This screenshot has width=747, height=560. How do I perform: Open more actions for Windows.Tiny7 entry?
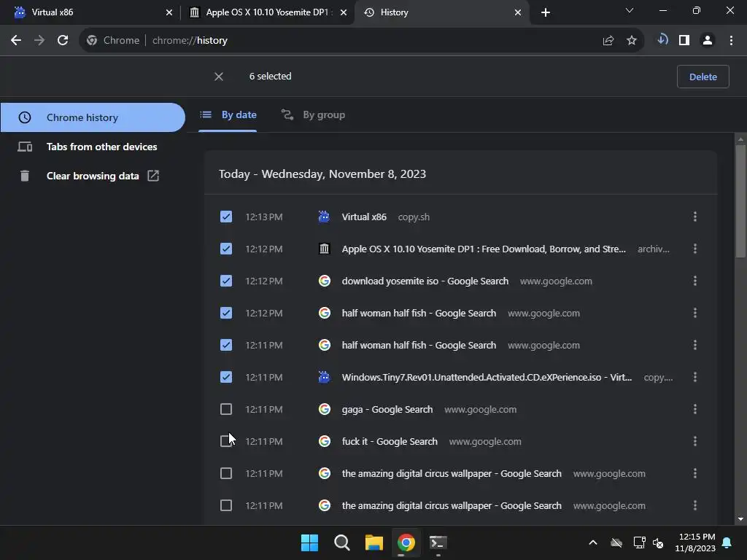click(x=695, y=377)
